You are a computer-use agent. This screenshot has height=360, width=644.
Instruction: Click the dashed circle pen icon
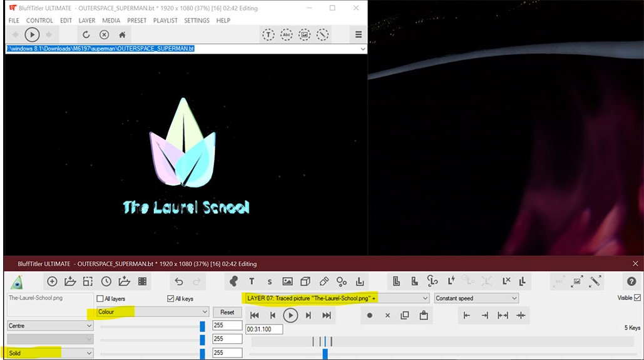pyautogui.click(x=322, y=35)
